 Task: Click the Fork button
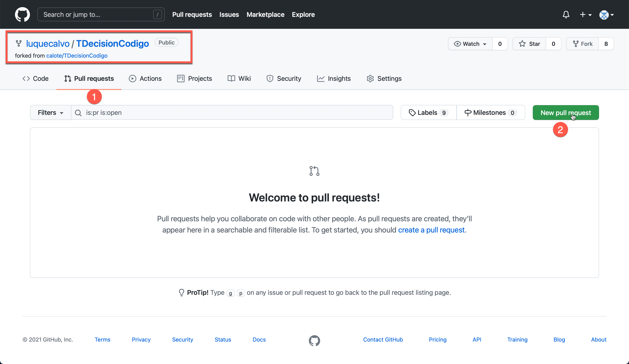click(x=582, y=44)
